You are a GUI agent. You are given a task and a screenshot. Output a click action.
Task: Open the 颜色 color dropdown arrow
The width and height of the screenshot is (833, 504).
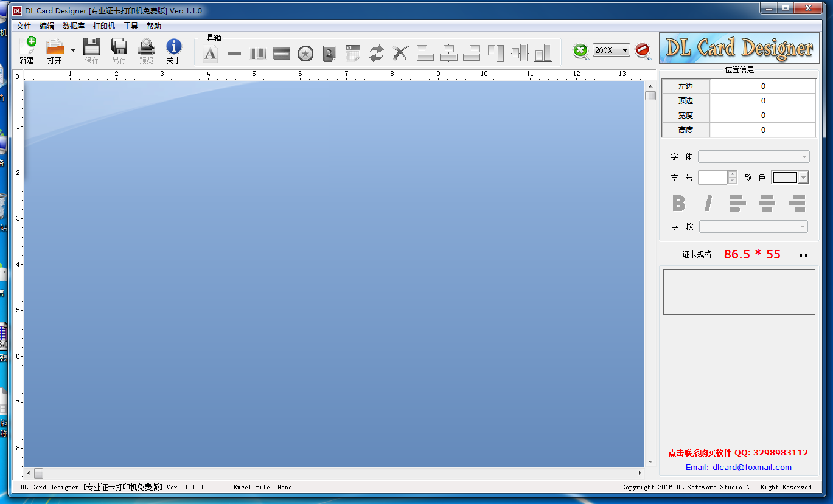[803, 178]
